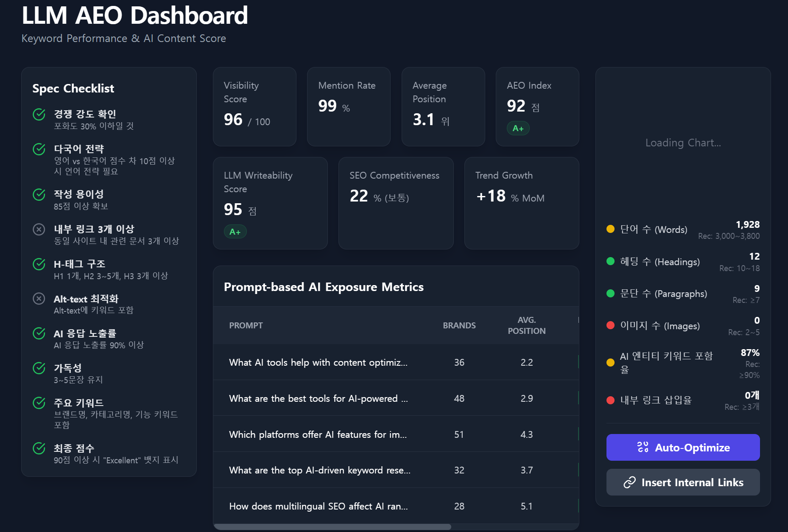Screen dimensions: 788x532
Task: Click the PROMPT column header
Action: click(246, 325)
